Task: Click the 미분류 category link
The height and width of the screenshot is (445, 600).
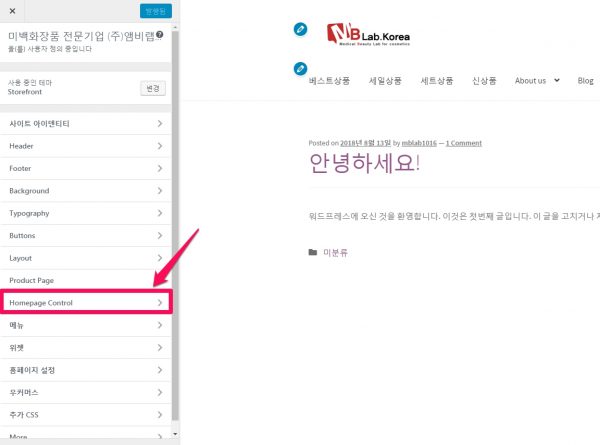Action: tap(335, 253)
